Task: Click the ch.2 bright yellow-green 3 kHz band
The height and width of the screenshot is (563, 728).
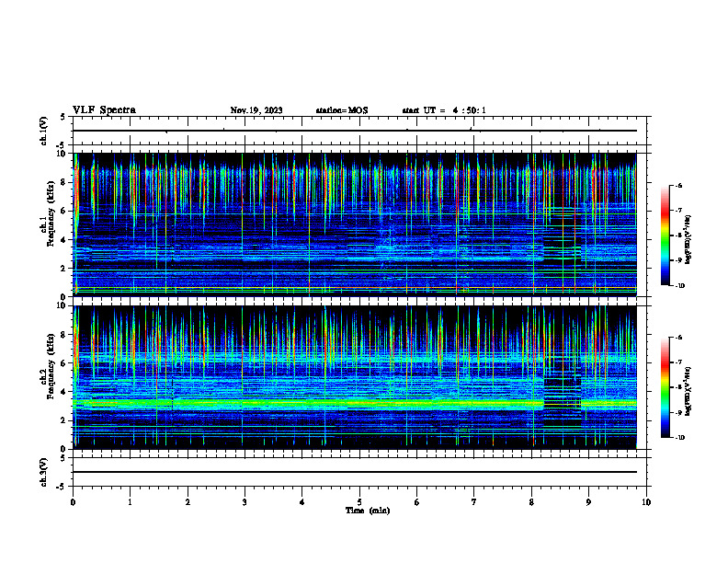Action: tap(355, 403)
